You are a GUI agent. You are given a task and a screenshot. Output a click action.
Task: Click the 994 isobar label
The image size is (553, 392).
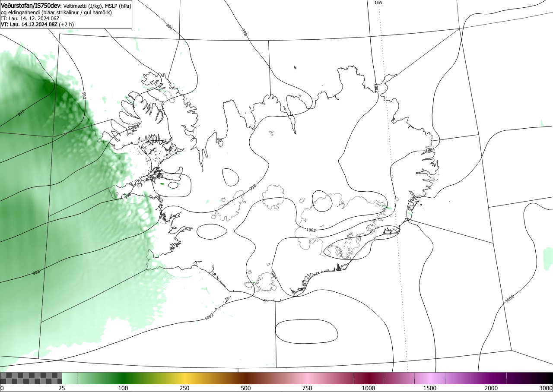[135, 128]
